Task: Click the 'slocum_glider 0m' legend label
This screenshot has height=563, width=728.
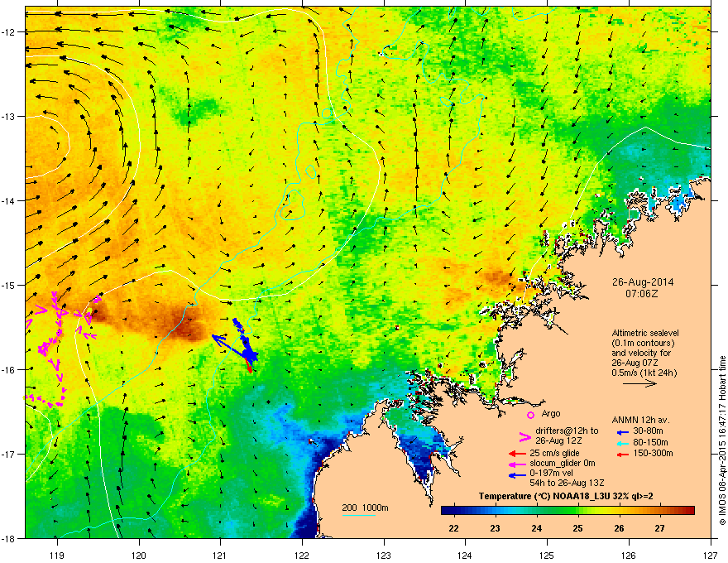Action: point(563,464)
